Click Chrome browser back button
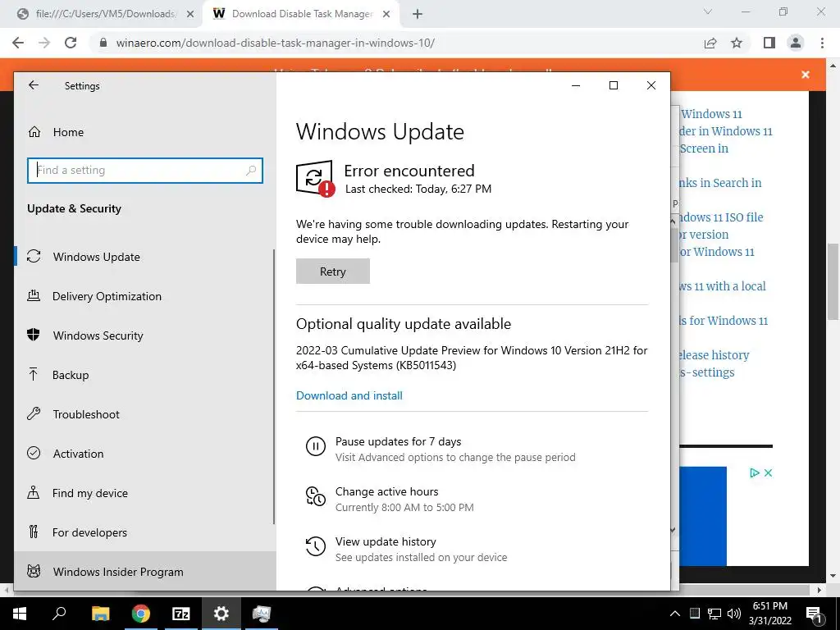 (x=18, y=43)
